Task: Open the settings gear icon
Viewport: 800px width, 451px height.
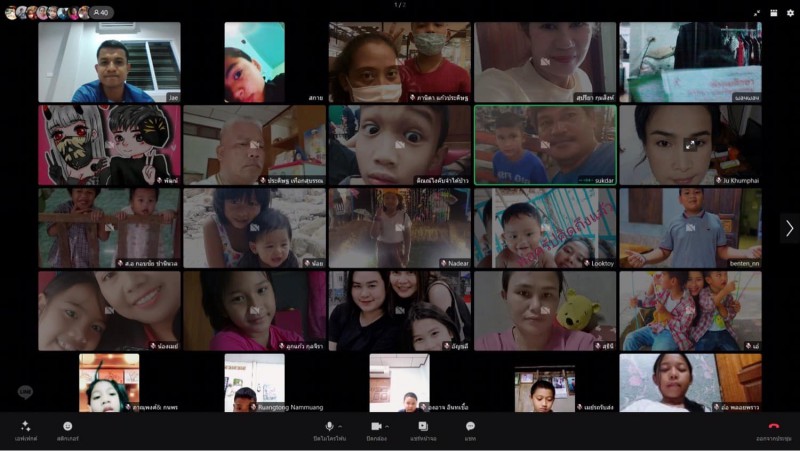Action: click(x=790, y=13)
